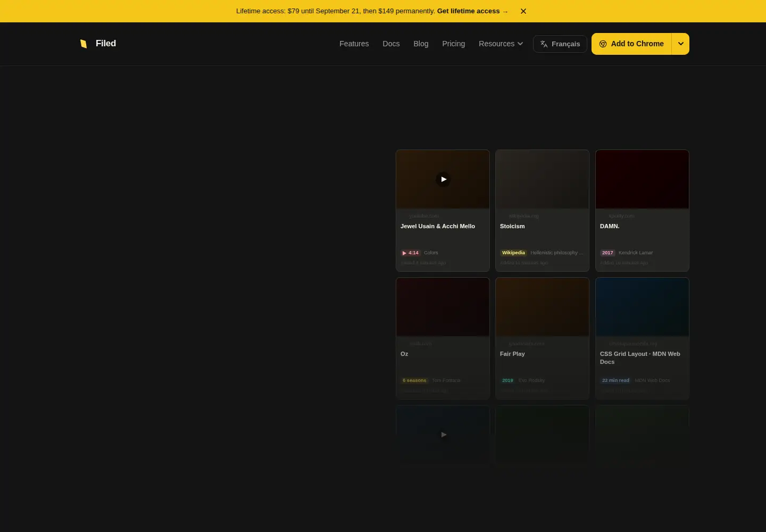Open the dropdown arrow beside Add to Chrome
Viewport: 766px width, 532px height.
(680, 44)
